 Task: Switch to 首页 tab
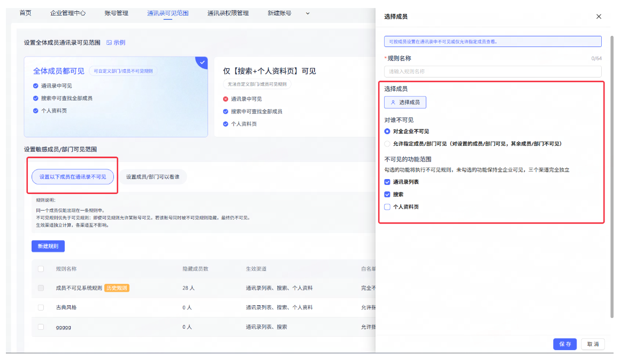[25, 13]
